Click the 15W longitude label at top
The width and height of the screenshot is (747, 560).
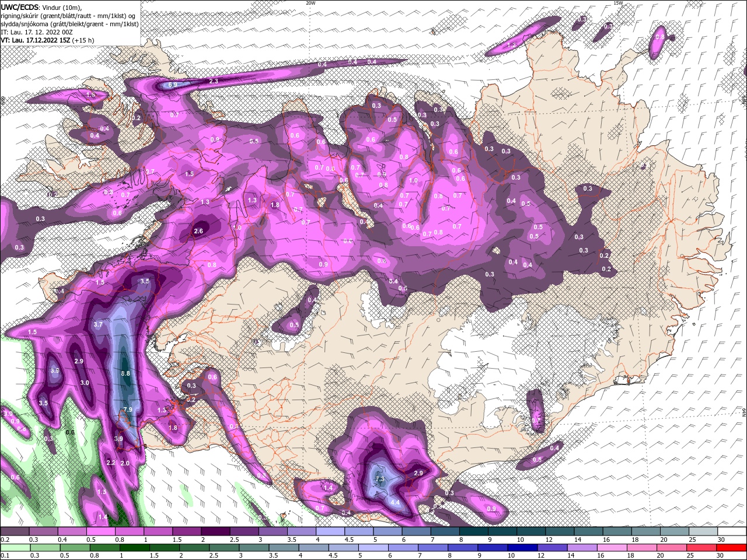[x=619, y=3]
